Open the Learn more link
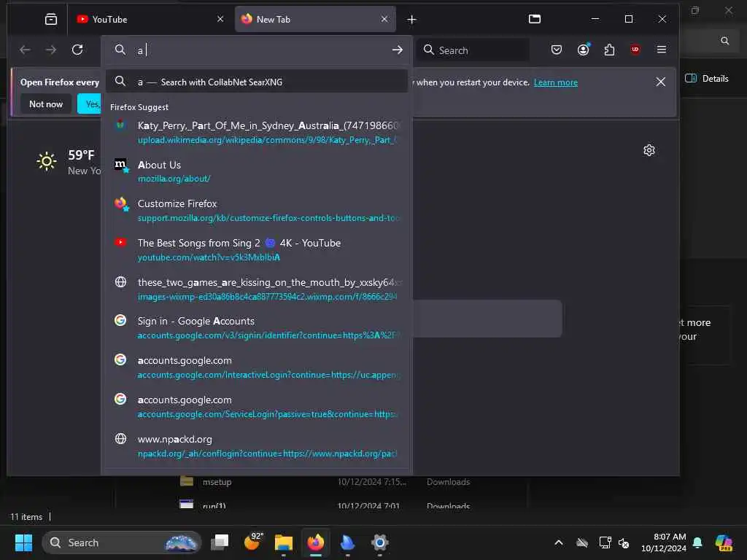Viewport: 747px width, 560px height. (x=555, y=82)
